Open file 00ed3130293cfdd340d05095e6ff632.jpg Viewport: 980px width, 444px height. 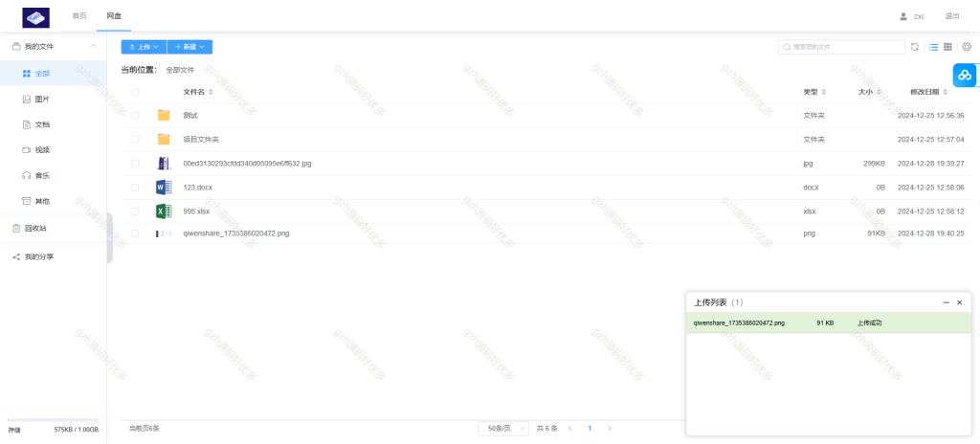(x=247, y=164)
